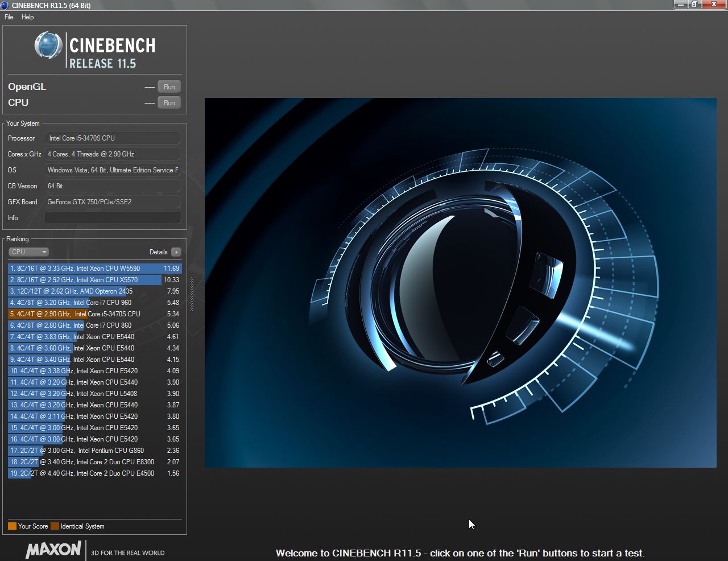Screen dimensions: 728x561
Task: Click the orange Your Score swatch
Action: [x=12, y=526]
